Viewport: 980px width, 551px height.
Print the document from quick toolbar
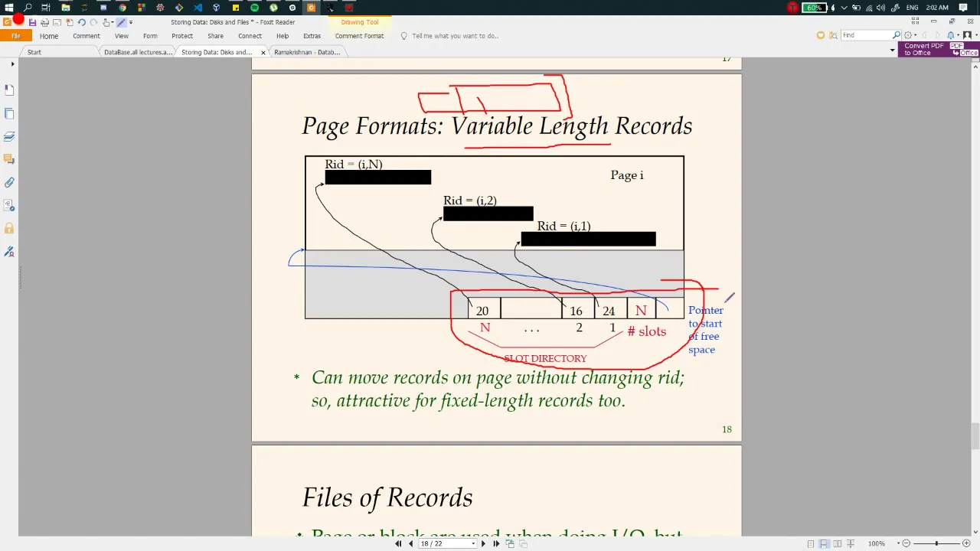tap(44, 22)
